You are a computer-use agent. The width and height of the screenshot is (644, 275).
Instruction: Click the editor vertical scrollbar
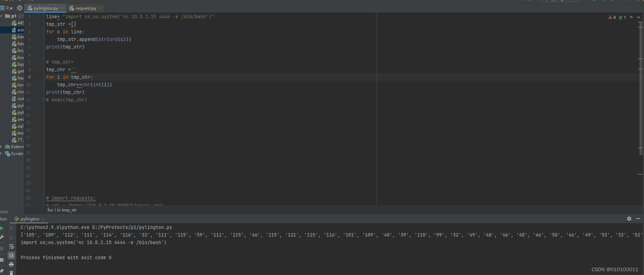(x=641, y=88)
